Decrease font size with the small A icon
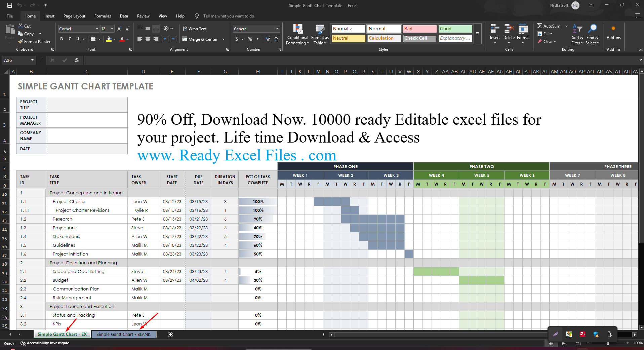Screen dimensions: 644x350 click(x=127, y=29)
